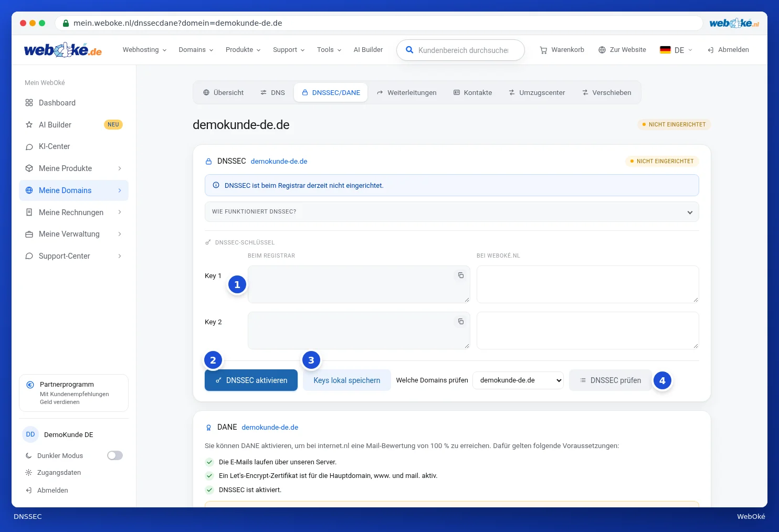Click the German flag icon
The image size is (779, 532).
[665, 50]
